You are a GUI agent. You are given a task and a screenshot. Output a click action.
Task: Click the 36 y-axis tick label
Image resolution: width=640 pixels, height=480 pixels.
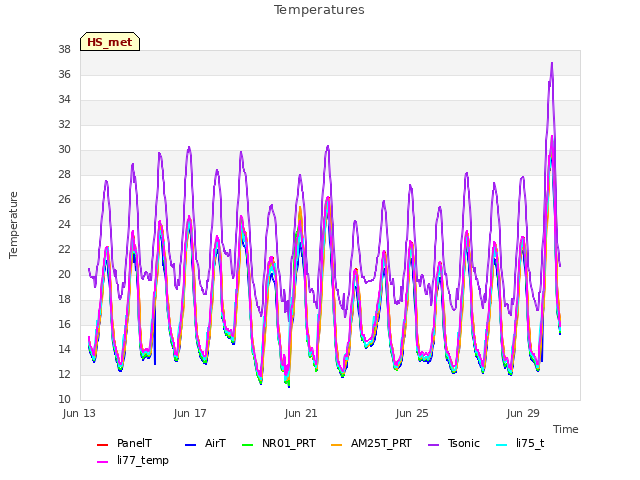point(64,75)
